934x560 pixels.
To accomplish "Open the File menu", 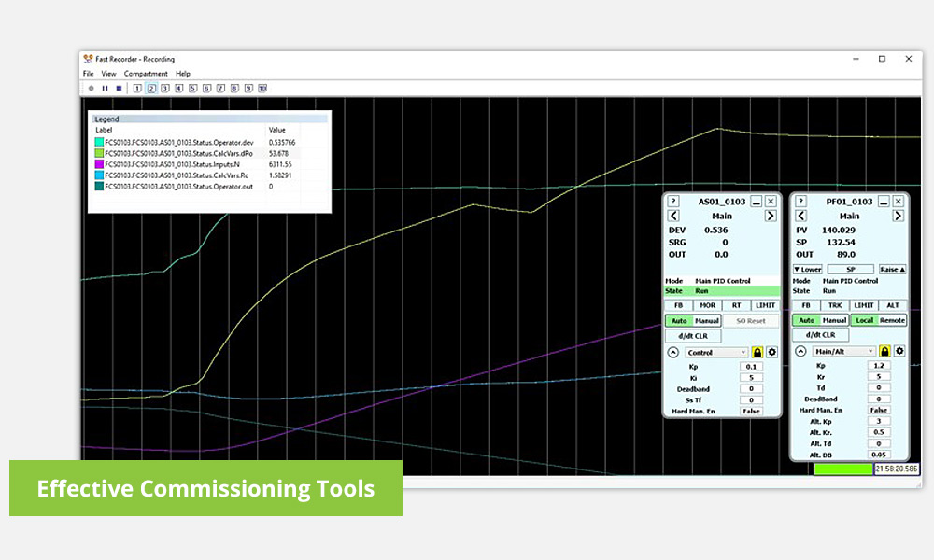I will click(x=88, y=74).
